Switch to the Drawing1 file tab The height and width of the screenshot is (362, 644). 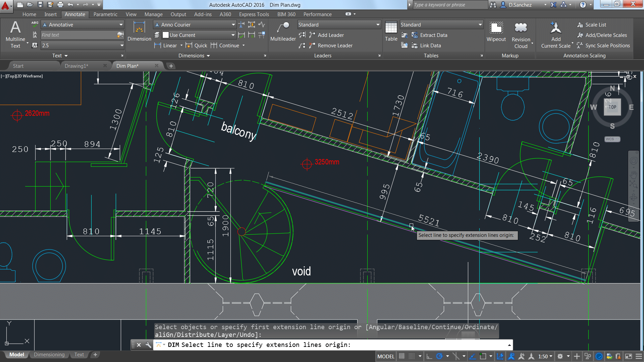[x=76, y=66]
